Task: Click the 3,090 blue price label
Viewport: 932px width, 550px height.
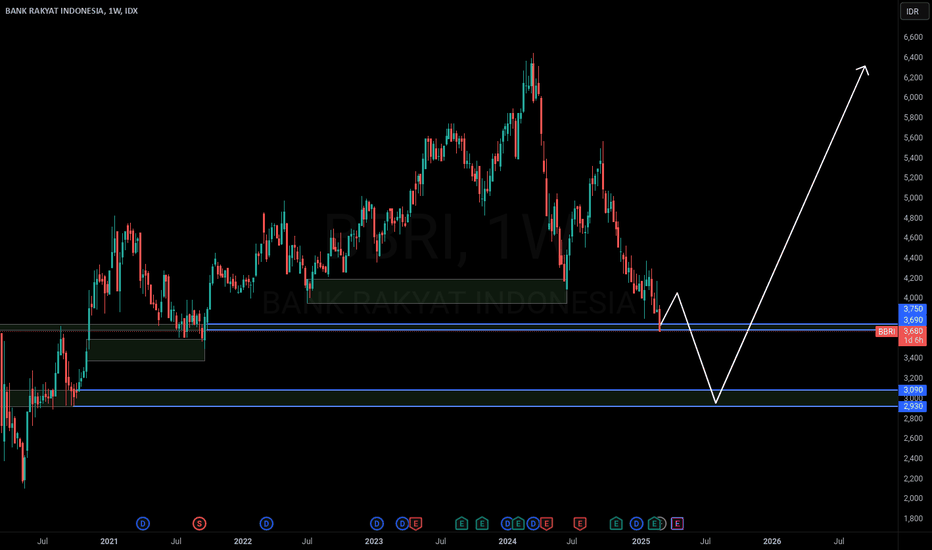Action: 913,390
